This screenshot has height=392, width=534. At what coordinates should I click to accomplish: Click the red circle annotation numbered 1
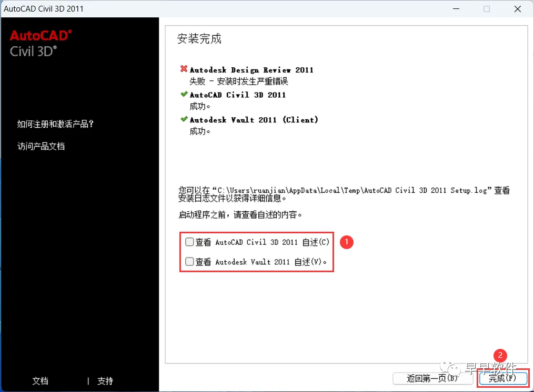pos(346,242)
